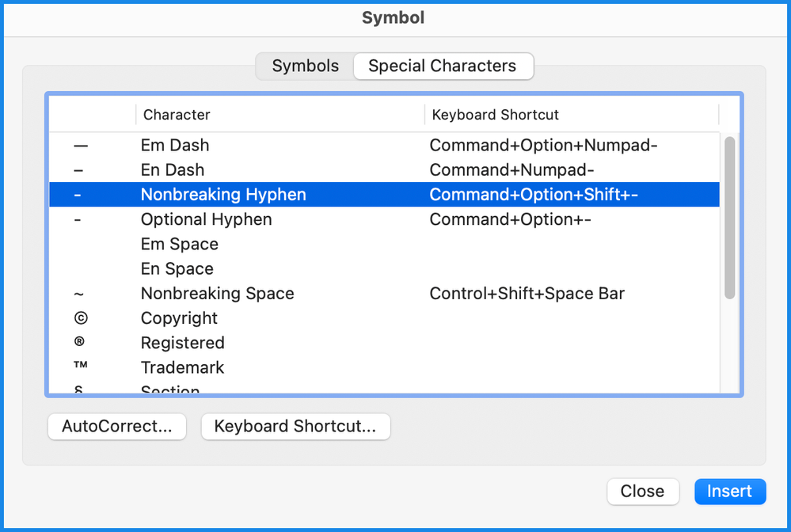This screenshot has height=532, width=791.
Task: Click the Em Dash glyph icon
Action: [x=80, y=146]
